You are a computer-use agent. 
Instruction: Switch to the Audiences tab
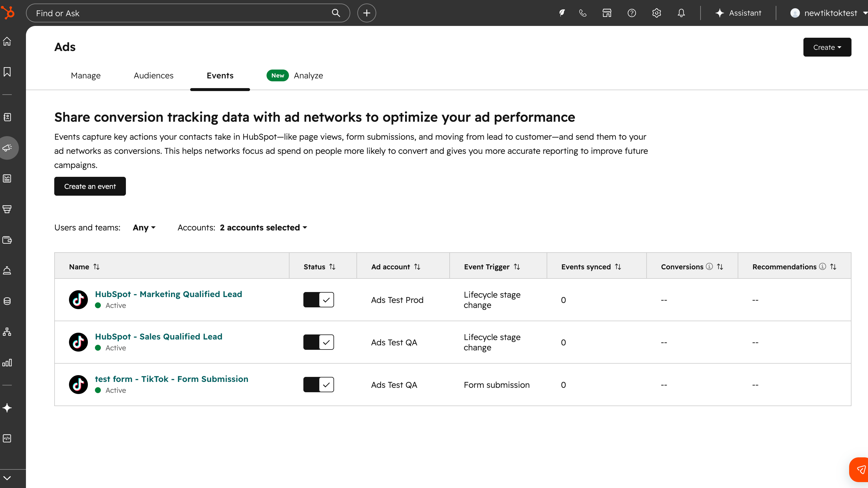tap(153, 75)
